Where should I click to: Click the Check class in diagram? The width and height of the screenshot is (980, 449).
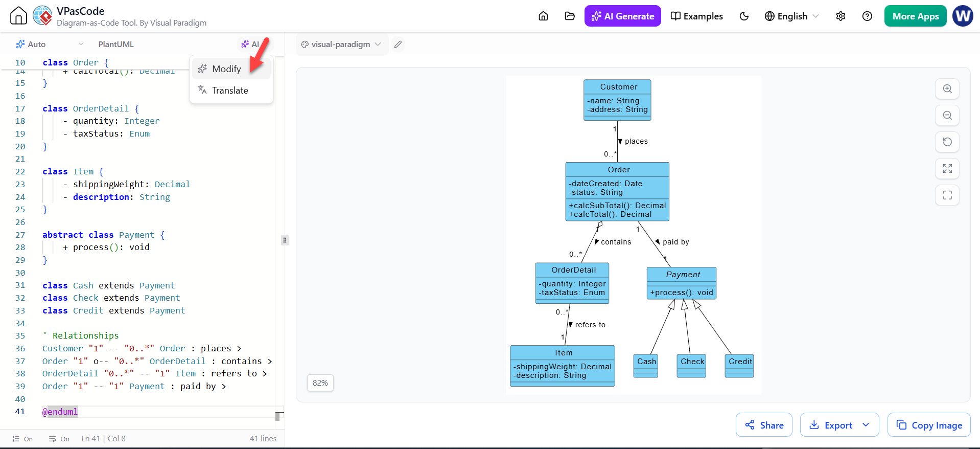[691, 366]
